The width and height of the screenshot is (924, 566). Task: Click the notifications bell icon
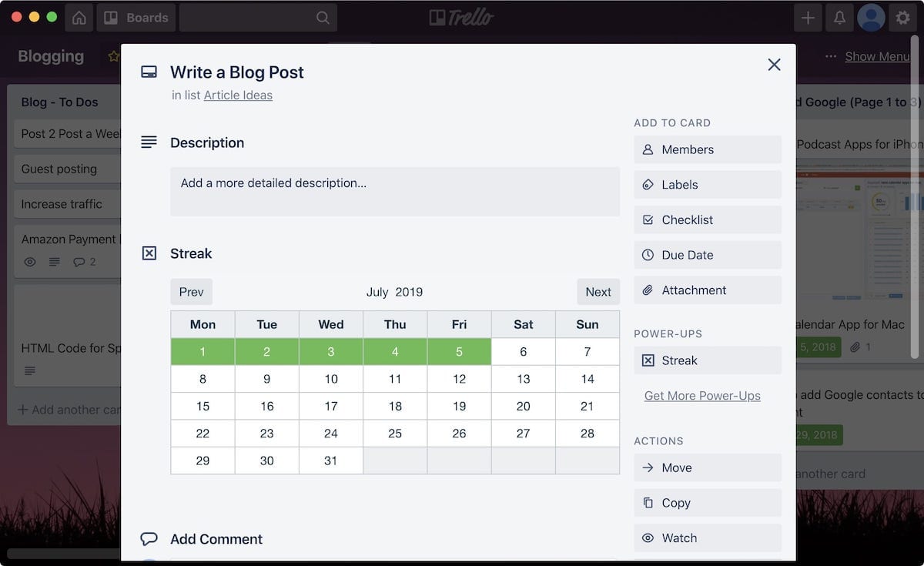coord(839,18)
